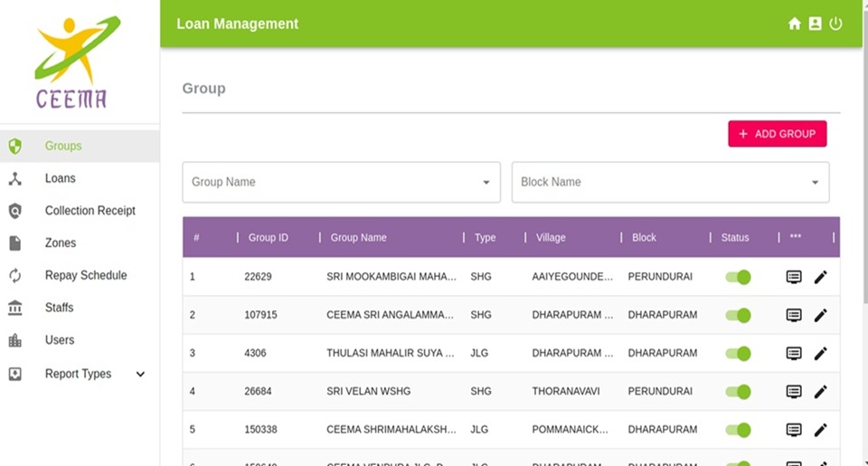Open Collection Receipt menu item
The image size is (868, 466).
coord(90,211)
